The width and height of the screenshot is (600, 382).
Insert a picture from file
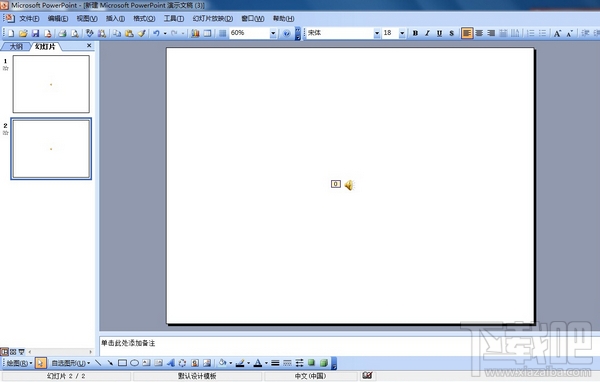pyautogui.click(x=207, y=362)
